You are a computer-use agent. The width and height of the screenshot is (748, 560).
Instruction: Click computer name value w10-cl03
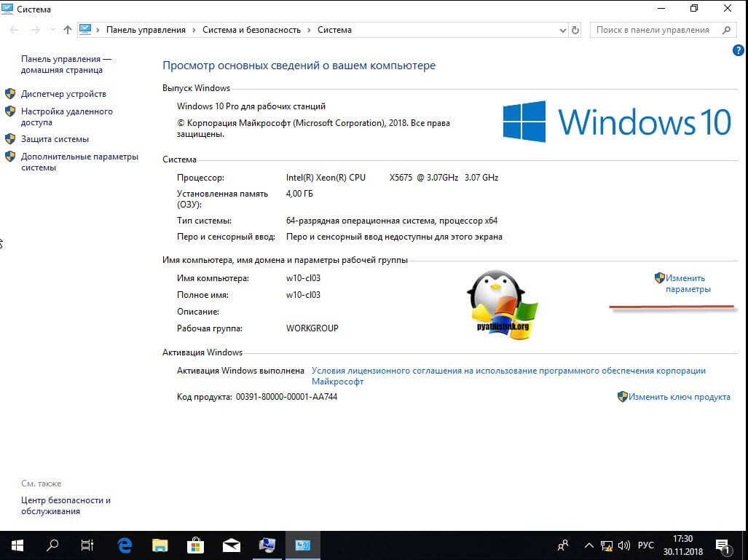pyautogui.click(x=304, y=278)
